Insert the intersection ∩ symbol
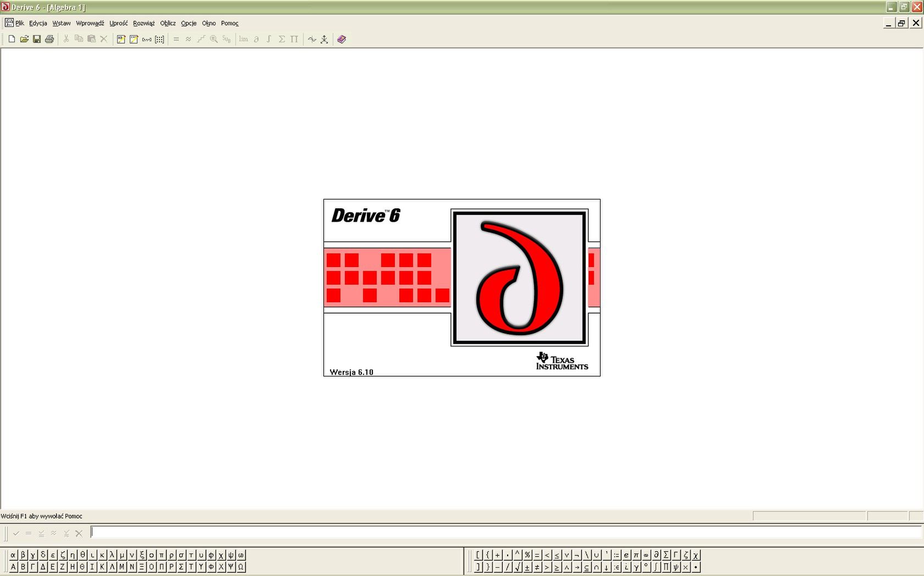This screenshot has height=576, width=924. coord(597,567)
